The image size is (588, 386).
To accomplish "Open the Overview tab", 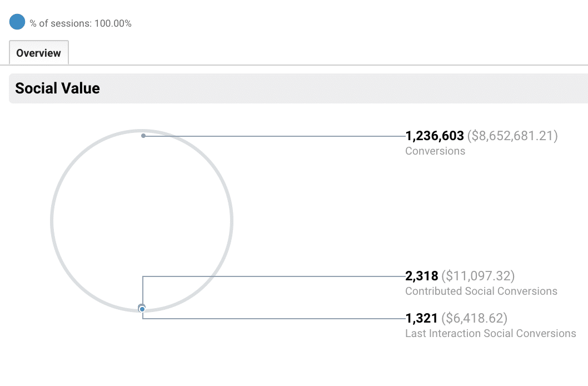I will [39, 53].
